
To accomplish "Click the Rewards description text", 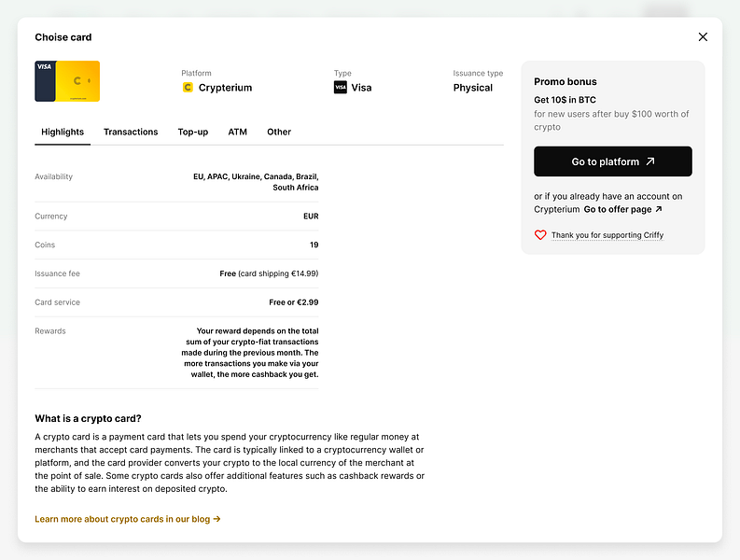I will tap(250, 353).
